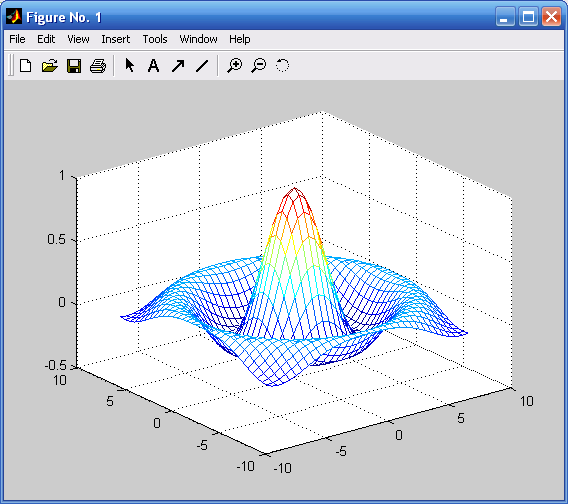Expand the Insert menu
The image size is (568, 504).
pyautogui.click(x=116, y=39)
